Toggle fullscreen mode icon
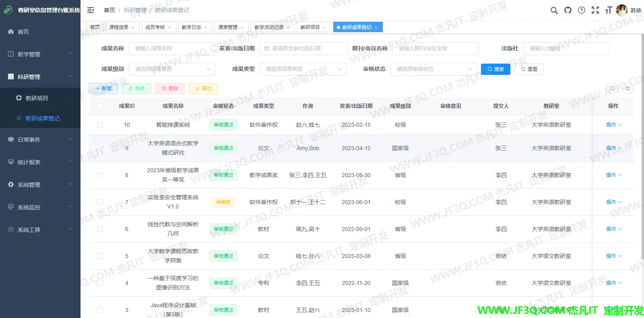The image size is (644, 318). [595, 10]
